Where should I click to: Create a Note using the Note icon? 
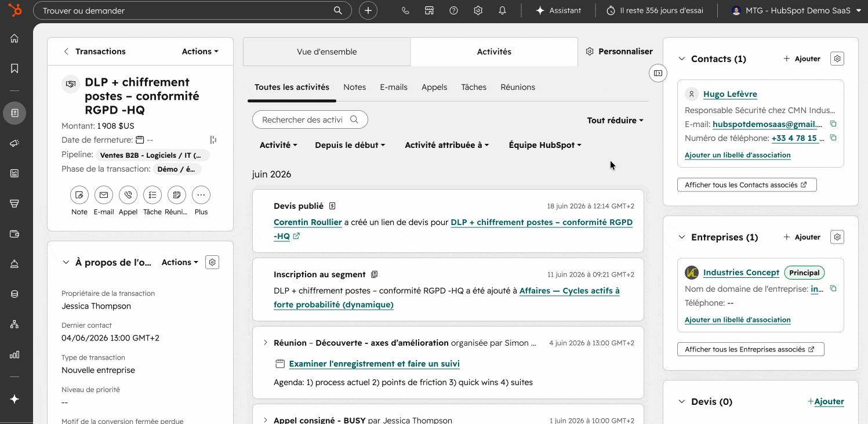coord(79,195)
